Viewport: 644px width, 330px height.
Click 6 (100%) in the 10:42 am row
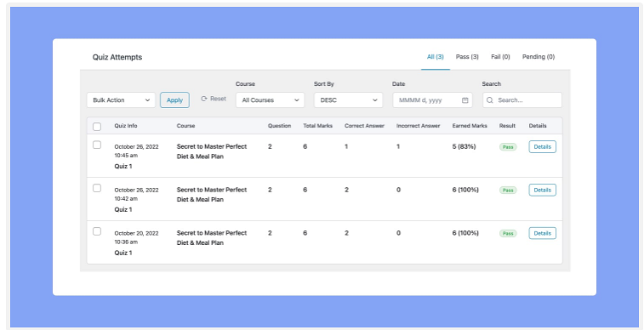(465, 190)
